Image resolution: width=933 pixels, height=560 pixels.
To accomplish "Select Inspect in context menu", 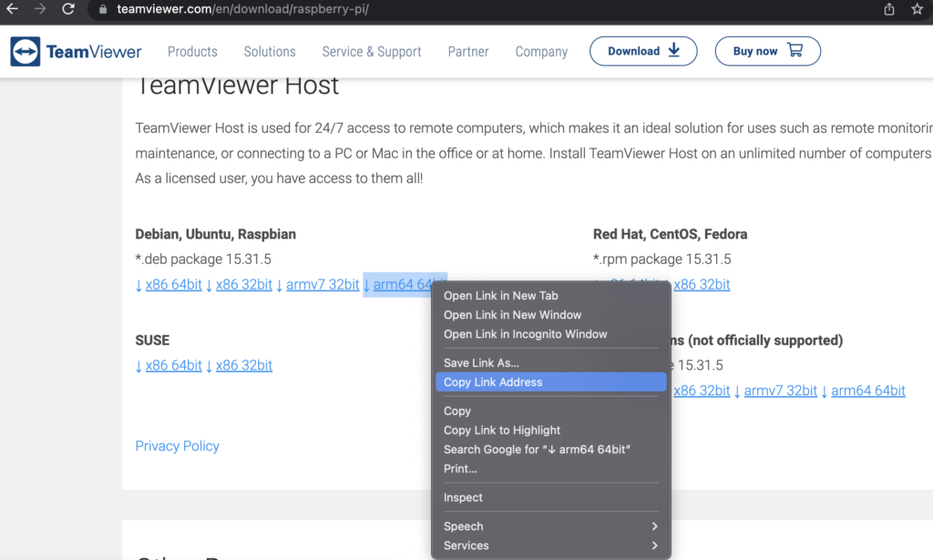I will click(551, 497).
